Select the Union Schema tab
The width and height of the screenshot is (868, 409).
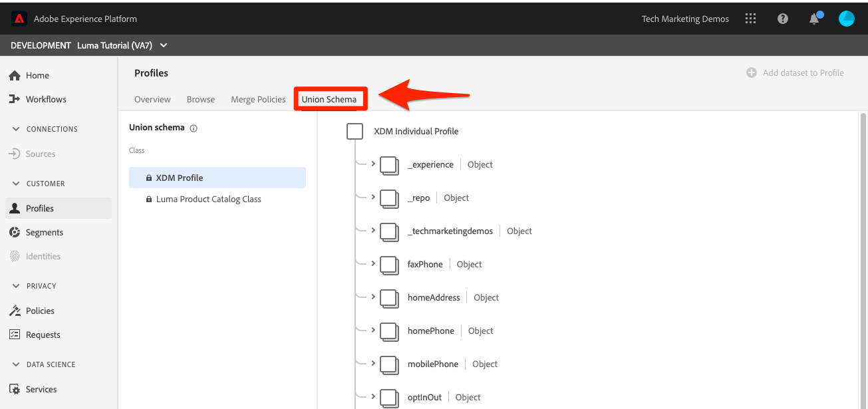[x=329, y=99]
